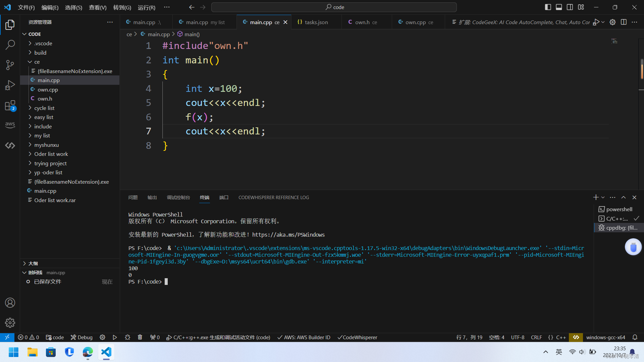Open the Windows Start menu

click(14, 352)
